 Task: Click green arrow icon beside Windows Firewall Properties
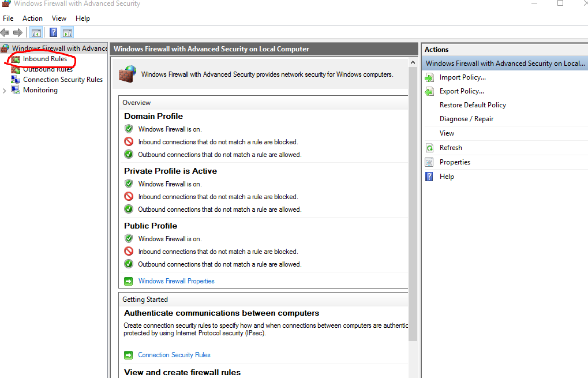click(128, 281)
